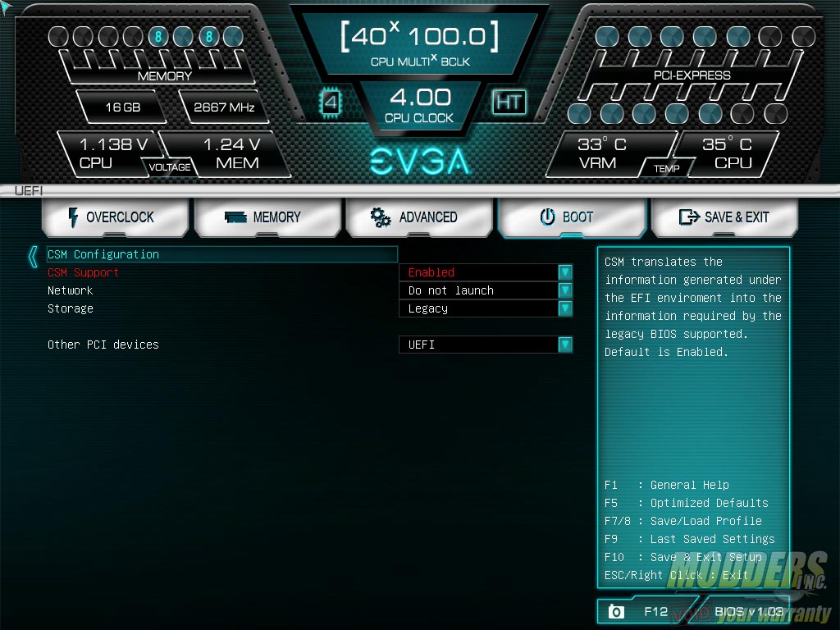The height and width of the screenshot is (630, 840).
Task: Click the lightning bolt Overclock icon
Action: [73, 217]
